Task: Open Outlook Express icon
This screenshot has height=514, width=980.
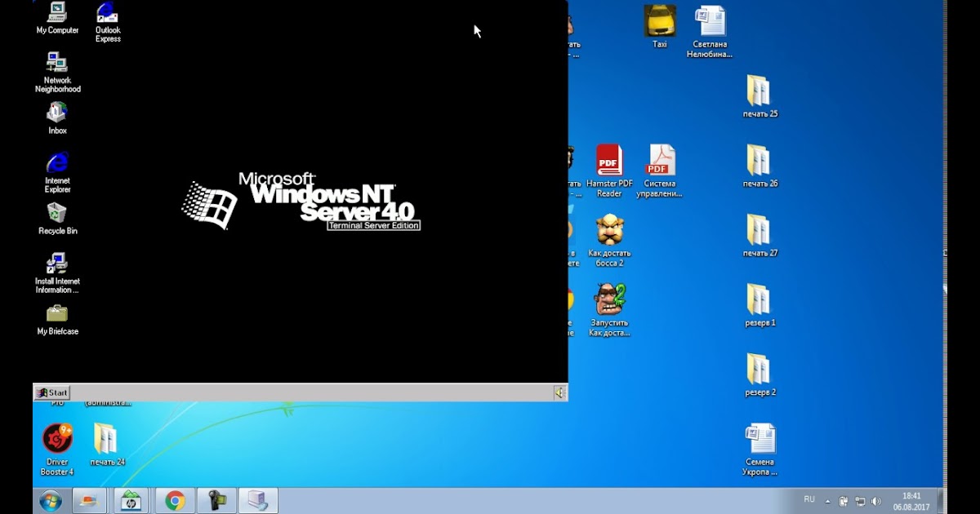Action: [x=108, y=22]
